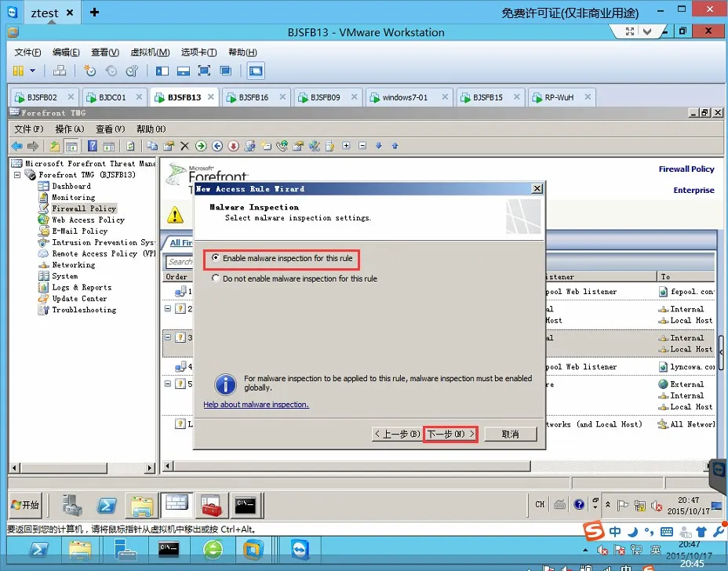This screenshot has width=728, height=571.
Task: Close the New Access Rule Wizard dialog
Action: [537, 188]
